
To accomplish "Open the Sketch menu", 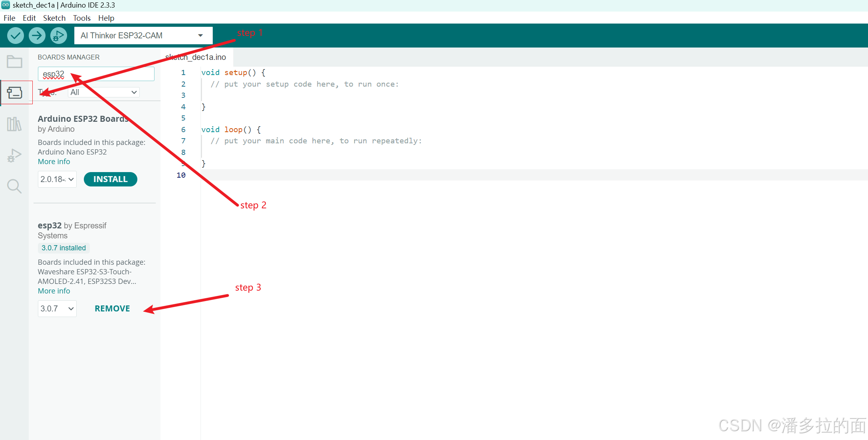I will tap(54, 18).
